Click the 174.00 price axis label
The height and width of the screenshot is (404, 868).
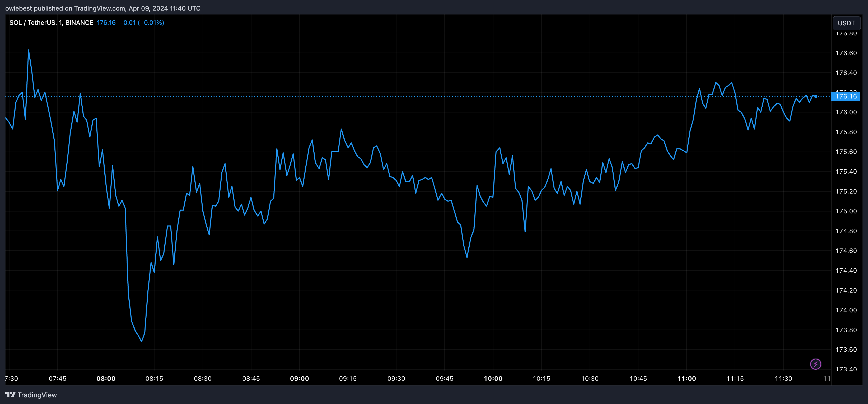pyautogui.click(x=846, y=310)
